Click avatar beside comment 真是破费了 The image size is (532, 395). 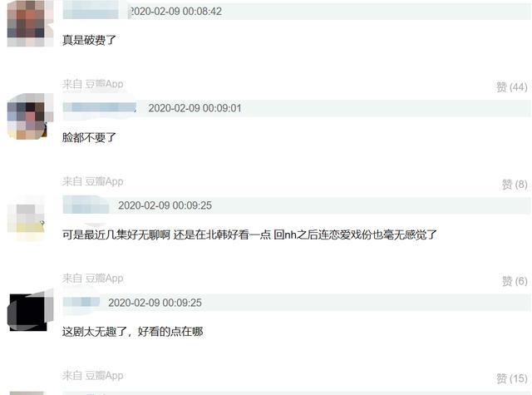(28, 23)
